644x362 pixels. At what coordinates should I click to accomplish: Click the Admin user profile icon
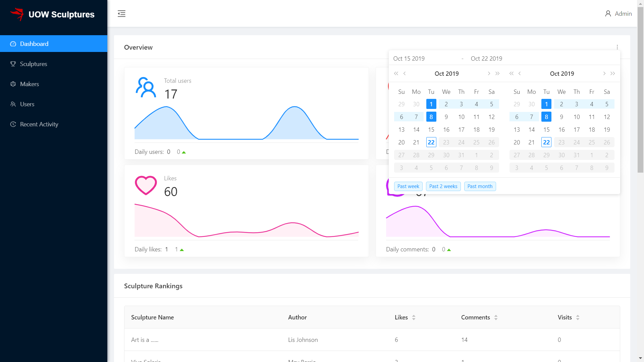[608, 14]
